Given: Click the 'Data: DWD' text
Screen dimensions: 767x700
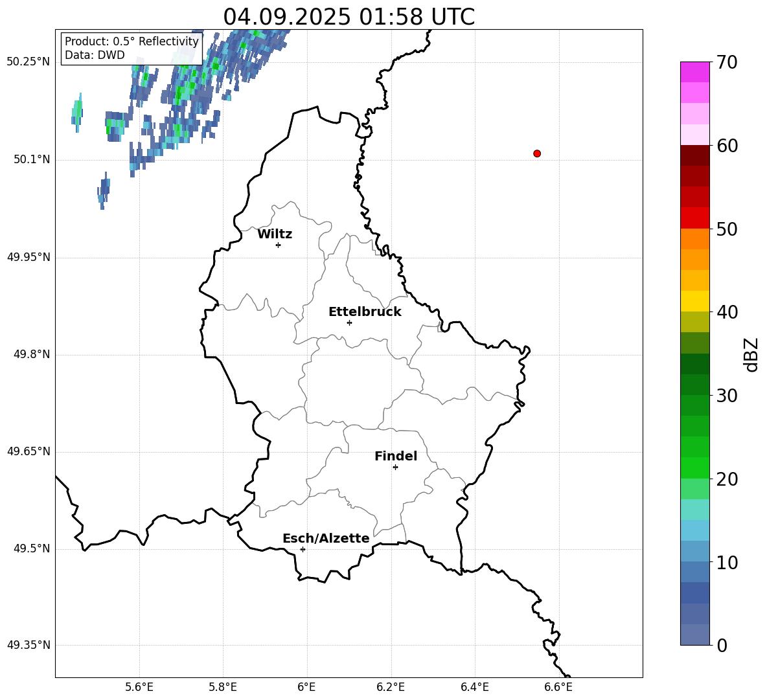Looking at the screenshot, I should pos(95,55).
